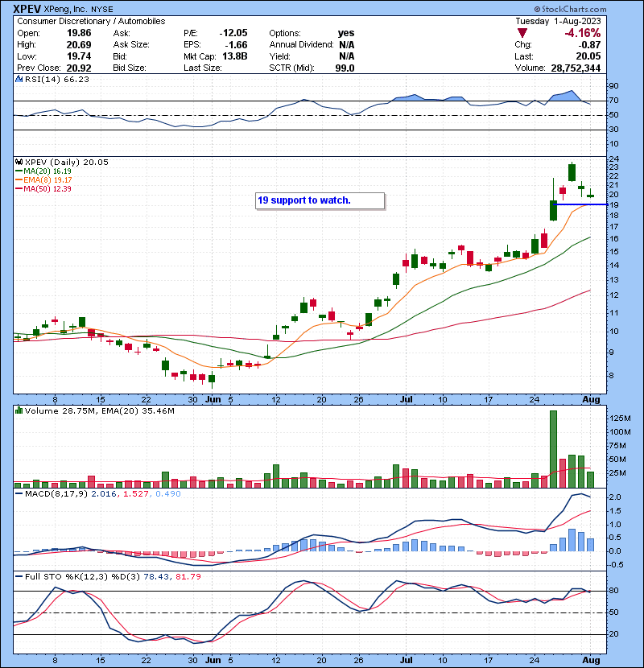This screenshot has height=668, width=644.
Task: Click the MACD signal value 1.527
Action: click(135, 494)
